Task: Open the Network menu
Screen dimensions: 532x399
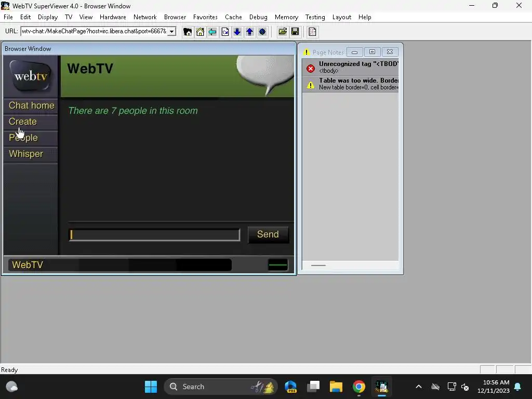Action: click(x=145, y=17)
